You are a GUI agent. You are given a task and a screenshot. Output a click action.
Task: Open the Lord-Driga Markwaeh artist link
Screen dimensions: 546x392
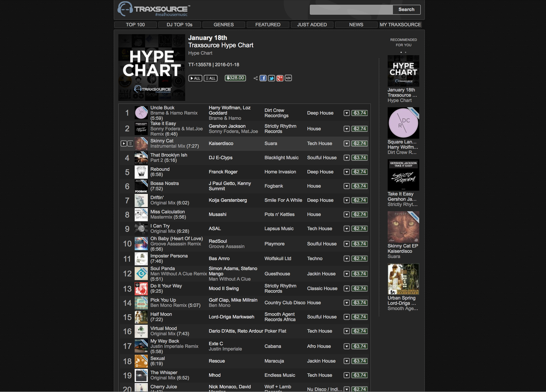click(x=232, y=317)
